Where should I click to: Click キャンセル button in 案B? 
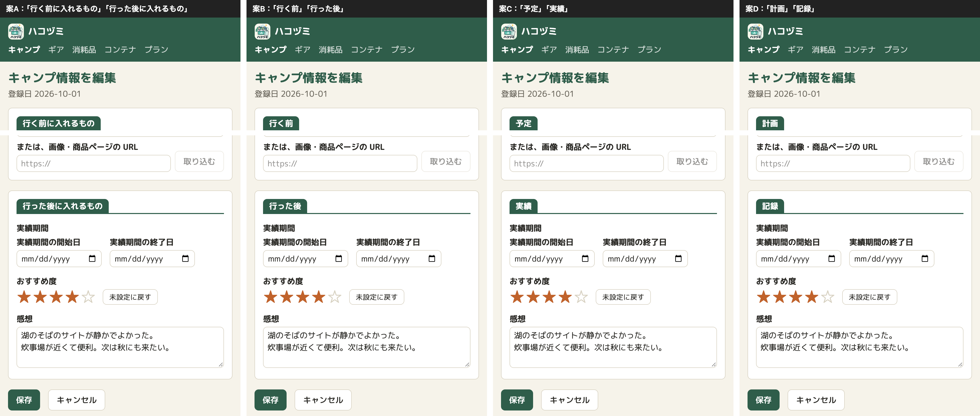[323, 400]
